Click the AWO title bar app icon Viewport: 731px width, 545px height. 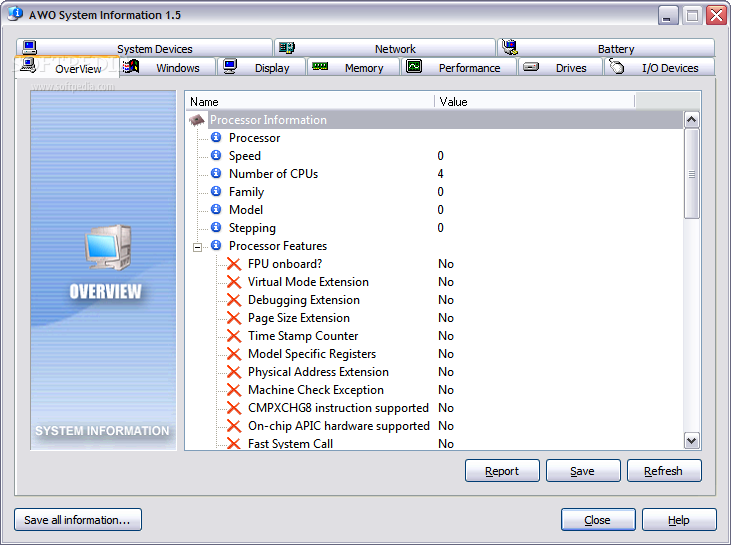[x=15, y=14]
